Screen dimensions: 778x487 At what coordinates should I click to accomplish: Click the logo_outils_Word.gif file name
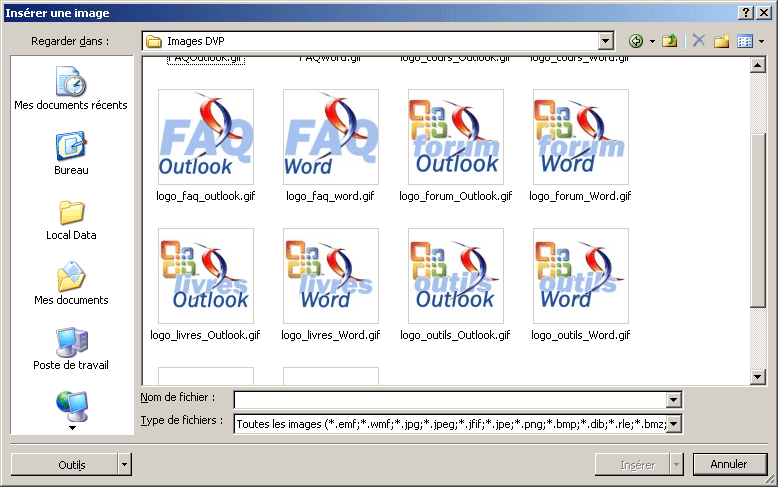581,335
